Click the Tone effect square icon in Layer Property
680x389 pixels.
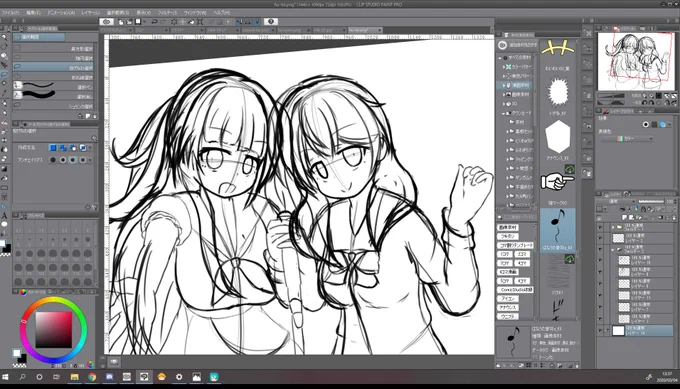click(x=654, y=124)
